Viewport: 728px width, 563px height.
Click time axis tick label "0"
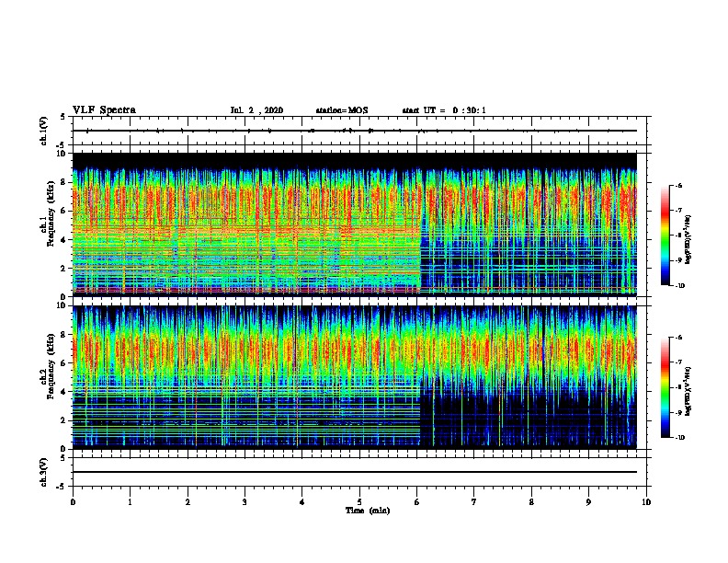coord(73,502)
